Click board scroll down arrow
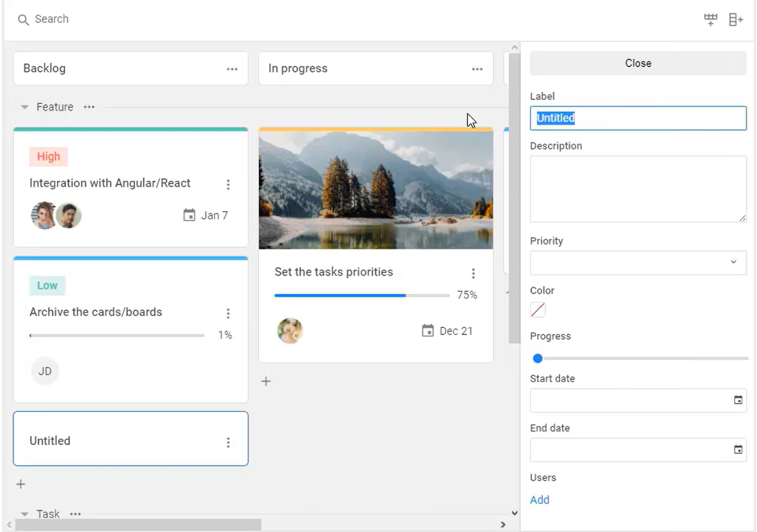Screen dimensions: 757x532 point(514,513)
